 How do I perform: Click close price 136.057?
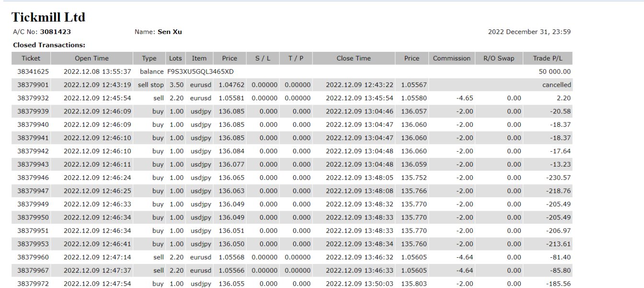point(413,111)
